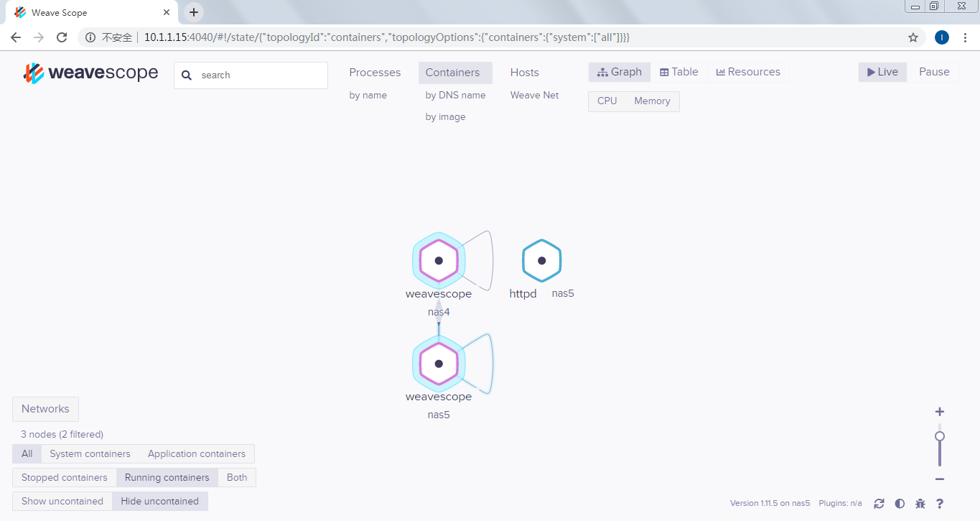
Task: Enable the Memory metric
Action: pos(652,101)
